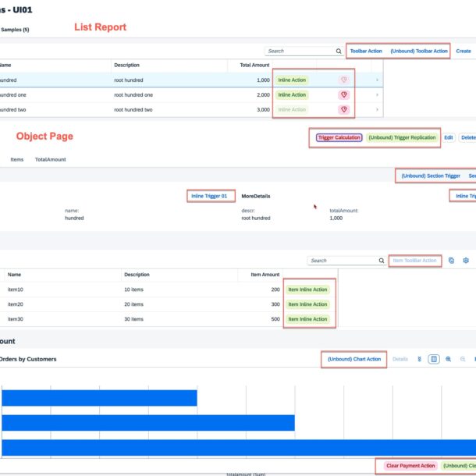Click the Toolbar Action button
The height and width of the screenshot is (476, 476).
[366, 51]
